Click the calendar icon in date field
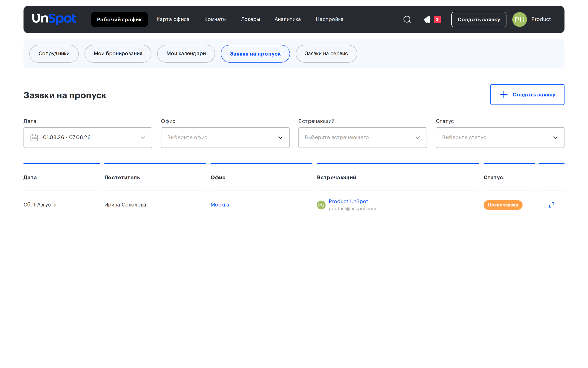This screenshot has width=588, height=368. pyautogui.click(x=34, y=138)
